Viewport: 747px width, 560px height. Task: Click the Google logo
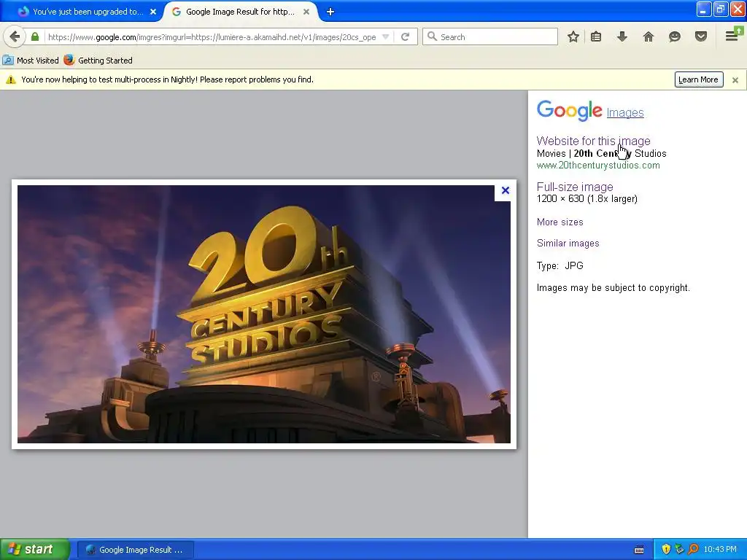coord(569,111)
